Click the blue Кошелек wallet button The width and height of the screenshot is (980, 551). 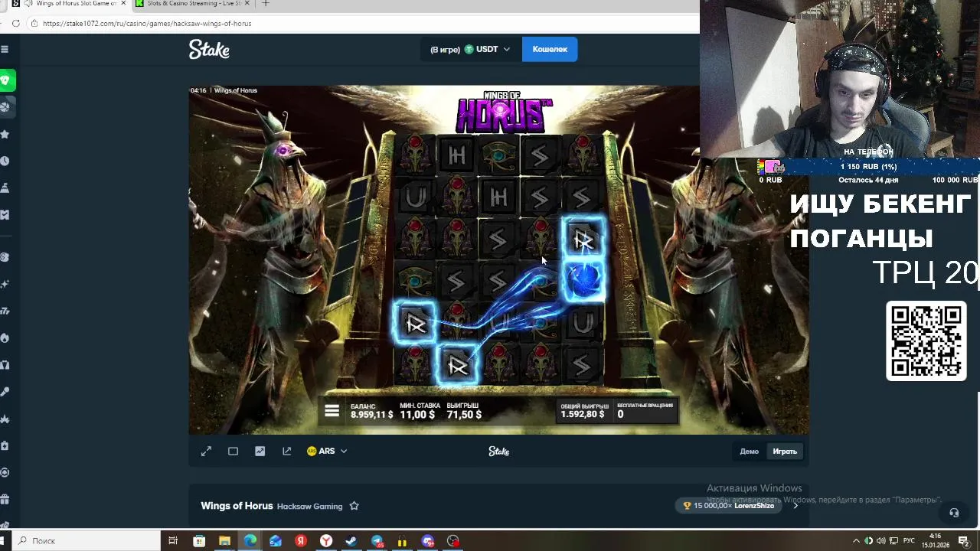pyautogui.click(x=550, y=49)
